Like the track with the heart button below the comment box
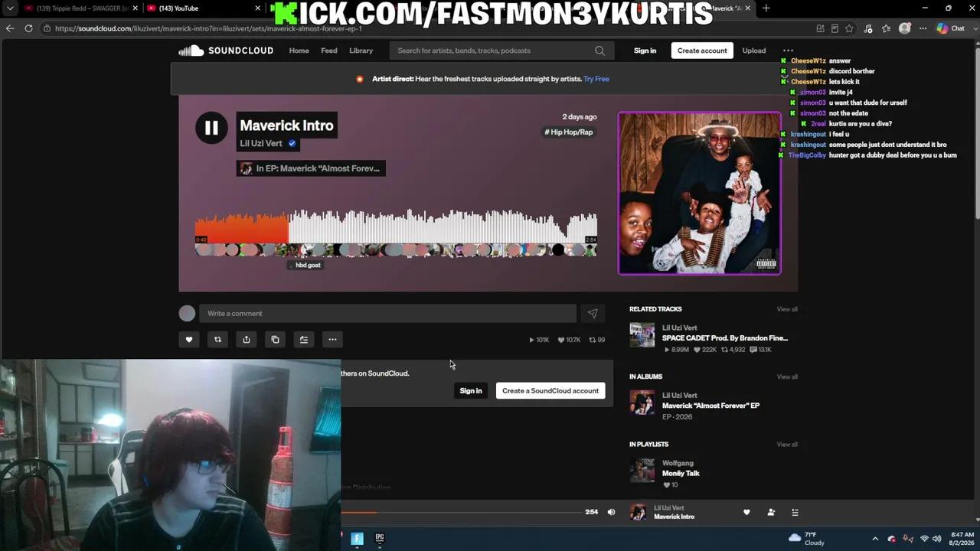This screenshot has width=980, height=551. pos(189,340)
